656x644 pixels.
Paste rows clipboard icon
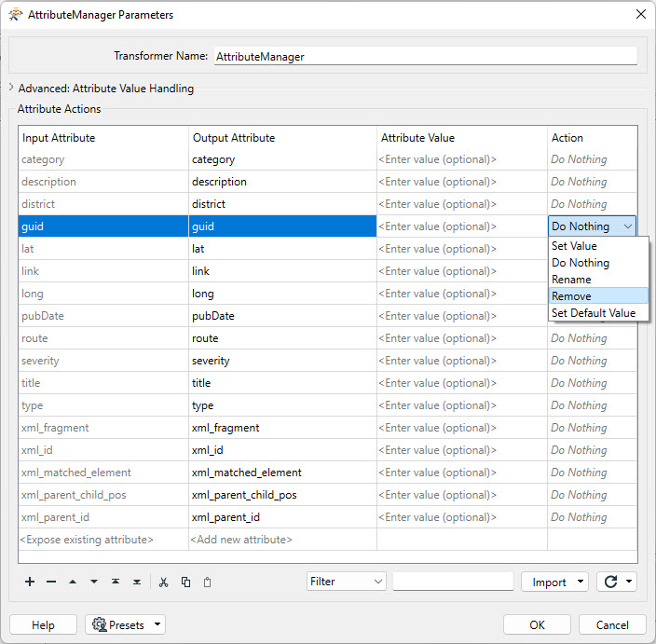coord(207,582)
